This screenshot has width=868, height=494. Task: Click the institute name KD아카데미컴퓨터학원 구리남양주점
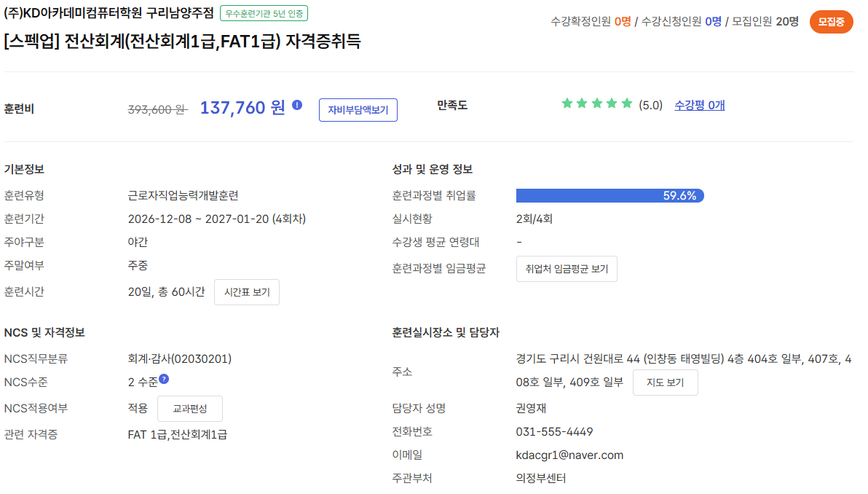click(x=109, y=13)
